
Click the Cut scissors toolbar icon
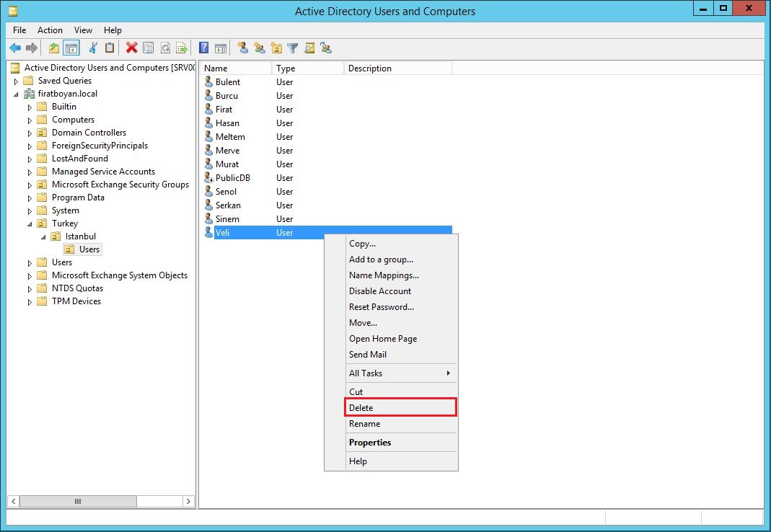tap(92, 48)
